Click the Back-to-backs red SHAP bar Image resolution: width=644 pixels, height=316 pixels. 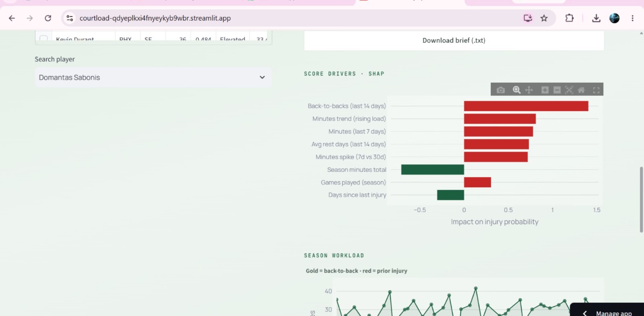526,106
